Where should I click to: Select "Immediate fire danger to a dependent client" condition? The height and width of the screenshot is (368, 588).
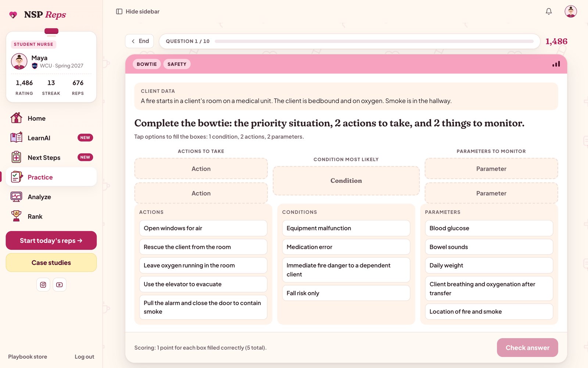click(346, 270)
